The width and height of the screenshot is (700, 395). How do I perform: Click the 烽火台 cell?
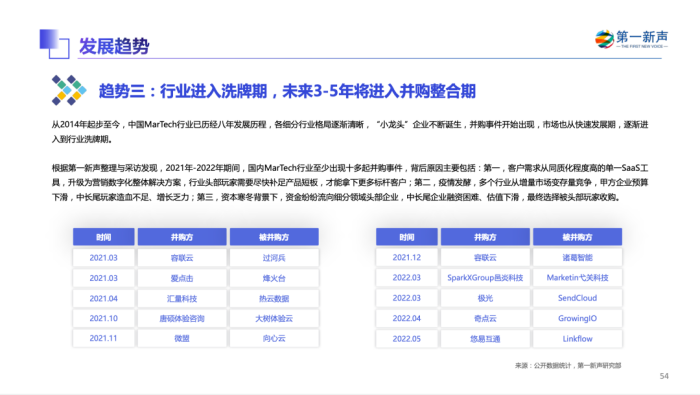coord(274,278)
